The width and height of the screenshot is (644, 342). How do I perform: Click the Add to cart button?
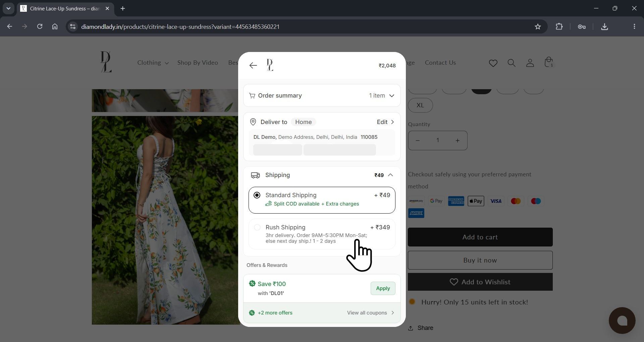coord(480,237)
